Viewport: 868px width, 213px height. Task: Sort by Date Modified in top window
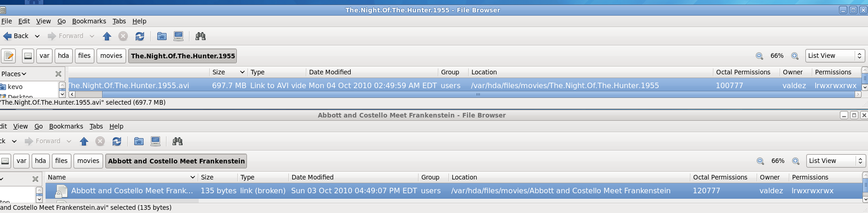click(372, 72)
